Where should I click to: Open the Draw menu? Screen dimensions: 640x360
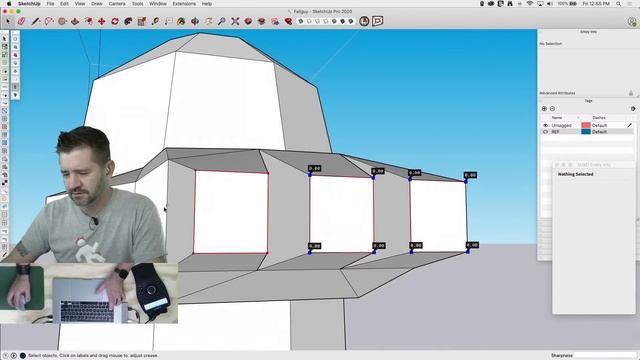click(x=97, y=4)
